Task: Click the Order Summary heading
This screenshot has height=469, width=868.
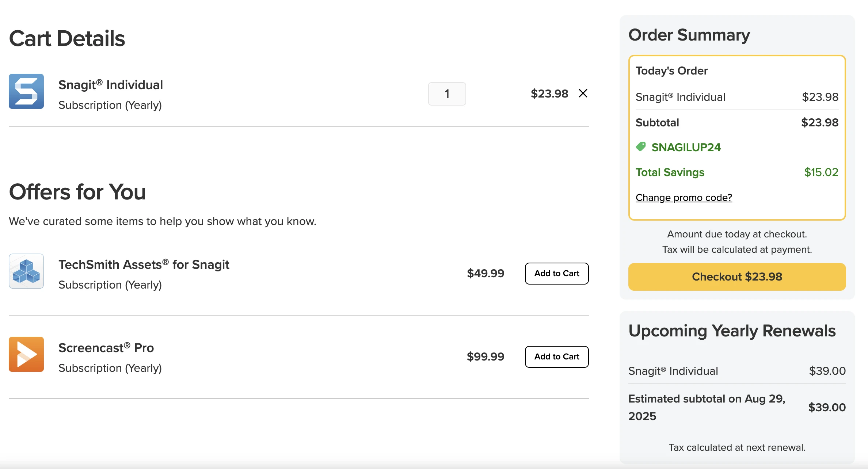Action: pyautogui.click(x=689, y=35)
